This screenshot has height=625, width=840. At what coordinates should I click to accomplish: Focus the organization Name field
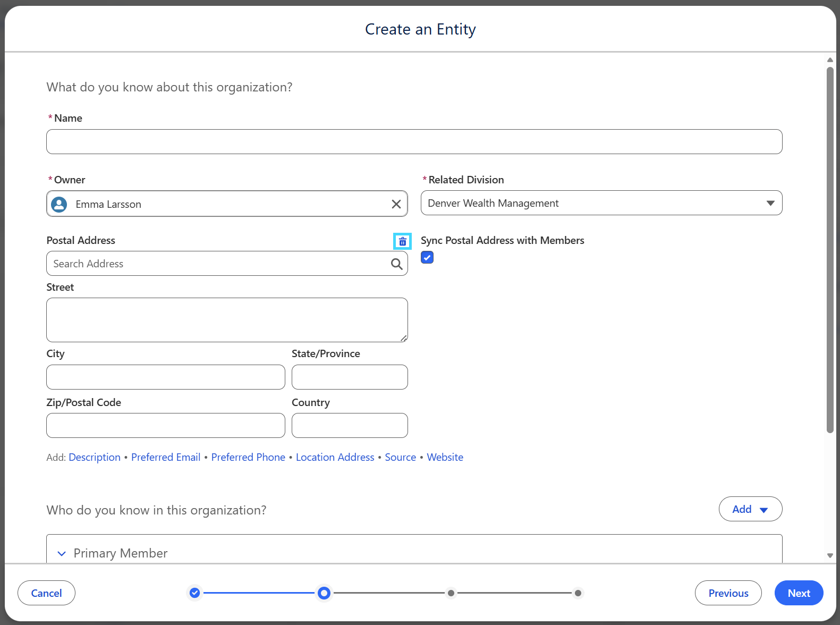coord(414,141)
